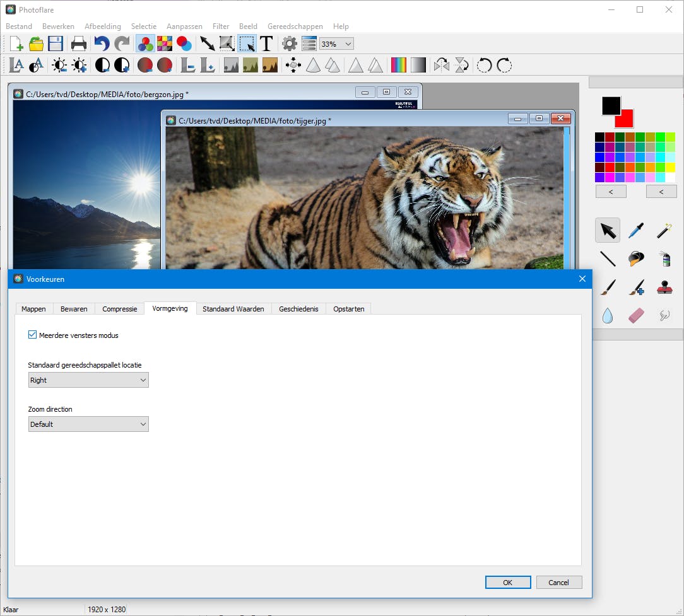Viewport: 684px width, 616px height.
Task: Open the Open file folder icon
Action: tap(36, 44)
